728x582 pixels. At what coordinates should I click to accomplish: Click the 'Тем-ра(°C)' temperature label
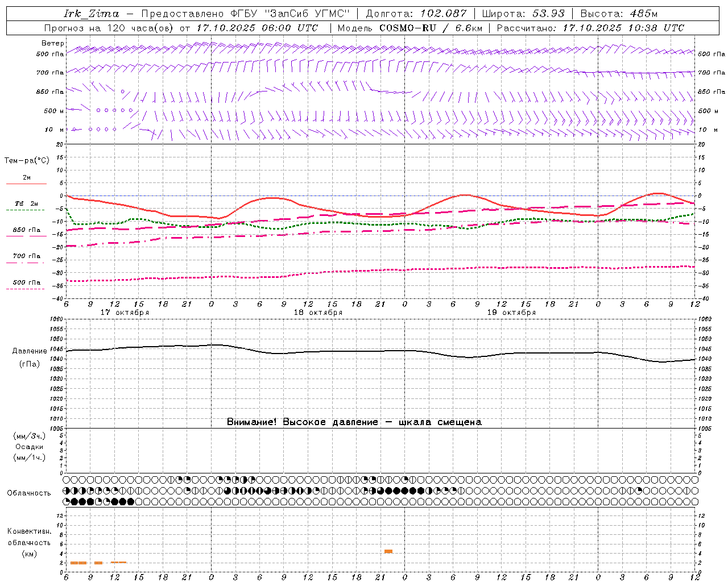click(27, 161)
